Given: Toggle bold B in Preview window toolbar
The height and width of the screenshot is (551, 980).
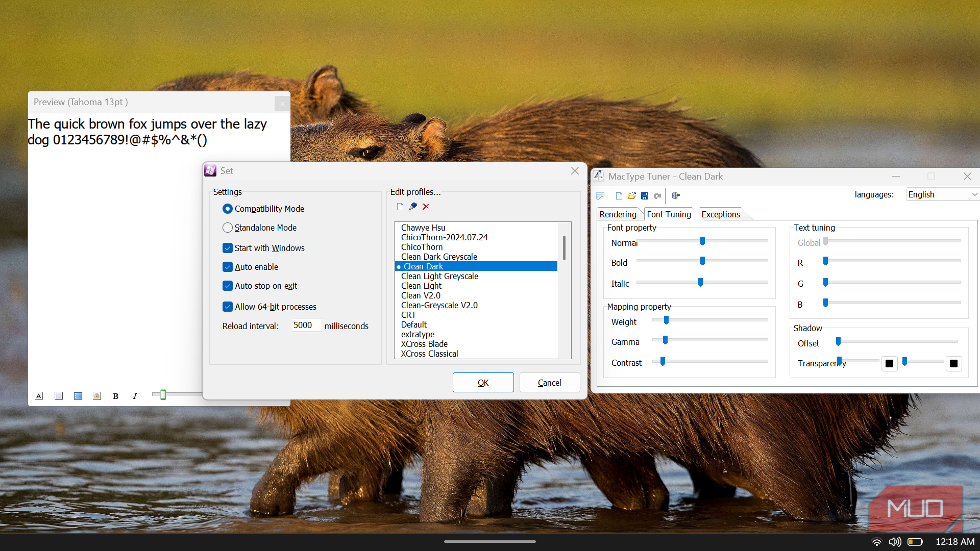Looking at the screenshot, I should (116, 396).
